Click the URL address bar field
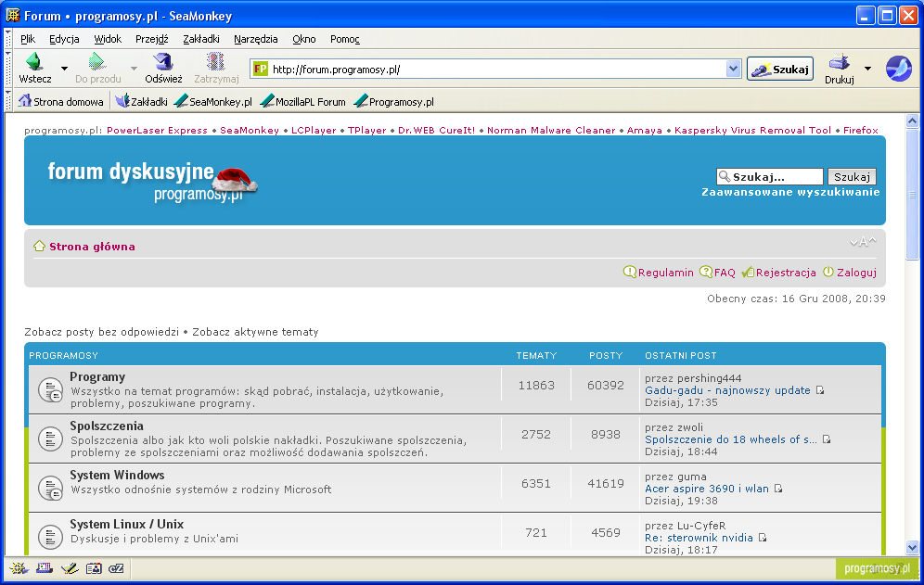The height and width of the screenshot is (585, 924). pyautogui.click(x=496, y=69)
